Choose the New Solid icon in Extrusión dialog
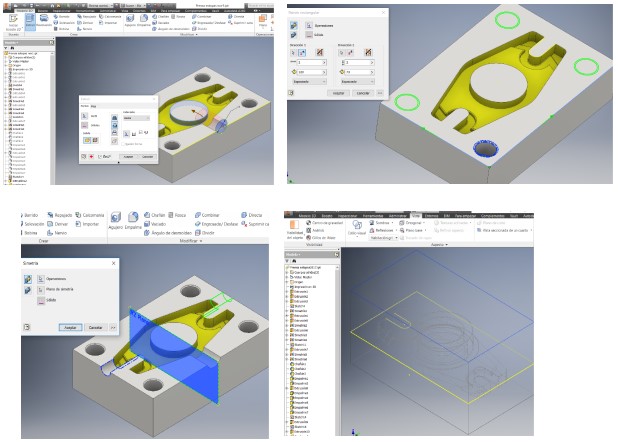Screen dimensions: 618x442 (115, 141)
